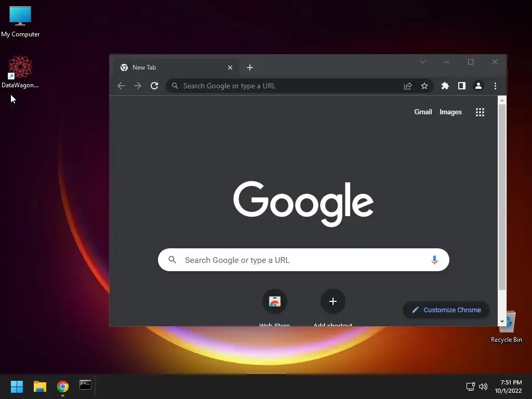Reload the current Chrome page
This screenshot has width=532, height=399.
(154, 86)
